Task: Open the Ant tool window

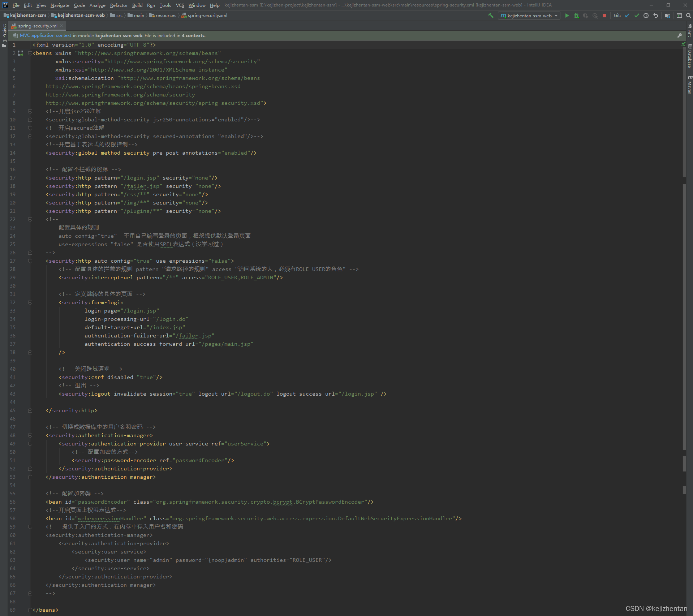Action: coord(689,31)
